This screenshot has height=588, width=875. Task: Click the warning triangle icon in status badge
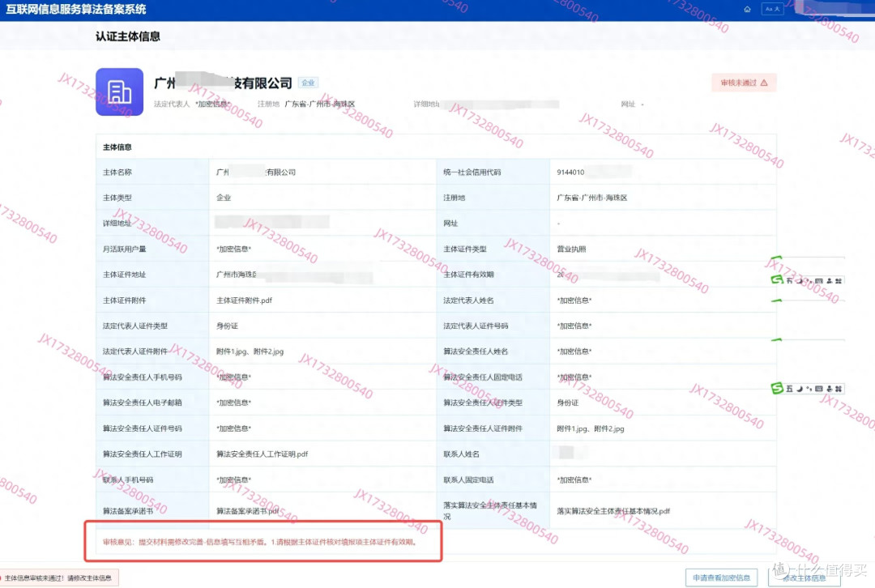pos(764,83)
